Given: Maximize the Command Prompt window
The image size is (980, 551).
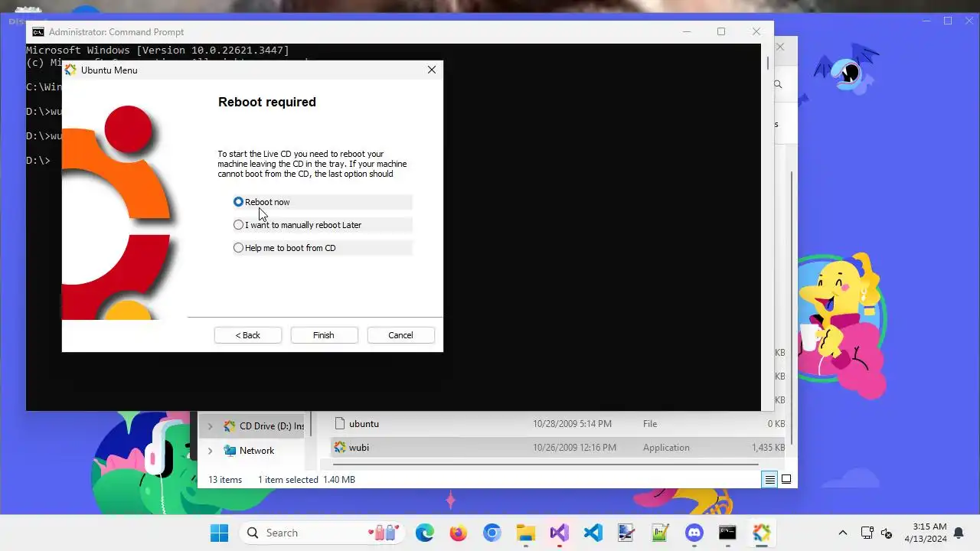Looking at the screenshot, I should pos(721,31).
